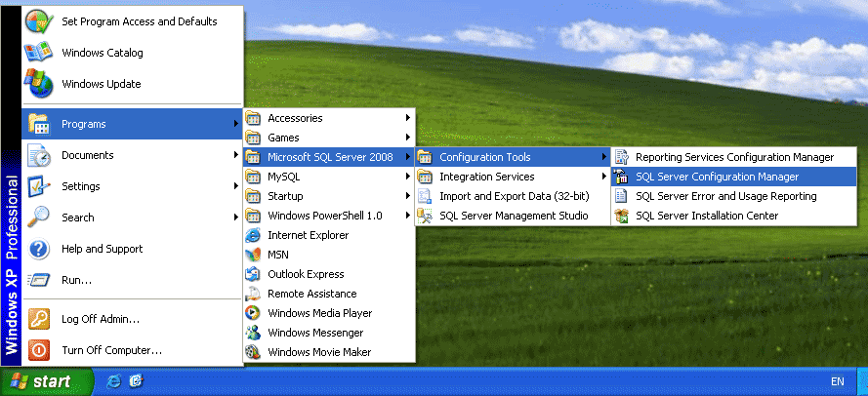Click Internet Explorer icon in taskbar quick launch
The width and height of the screenshot is (868, 396).
(114, 381)
